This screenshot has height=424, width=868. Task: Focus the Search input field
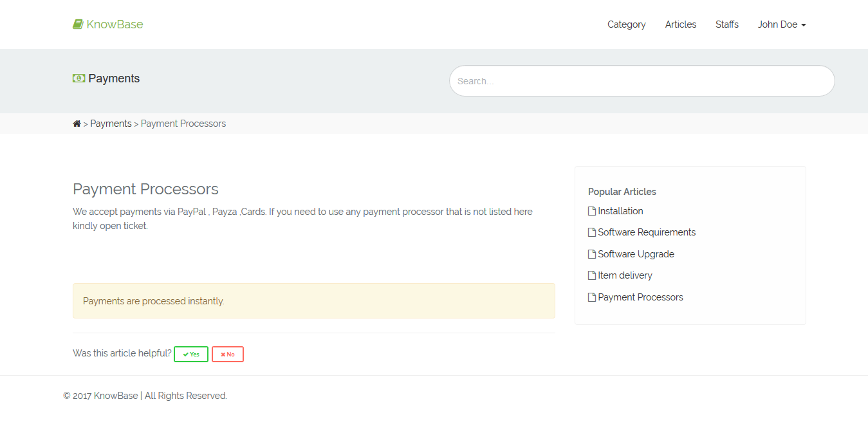pyautogui.click(x=642, y=81)
